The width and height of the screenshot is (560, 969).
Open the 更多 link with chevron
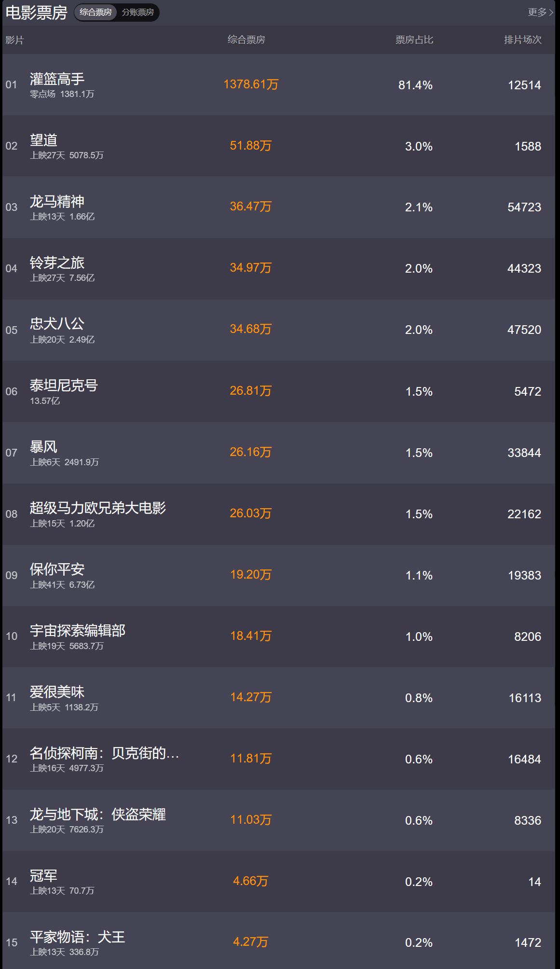(x=540, y=12)
